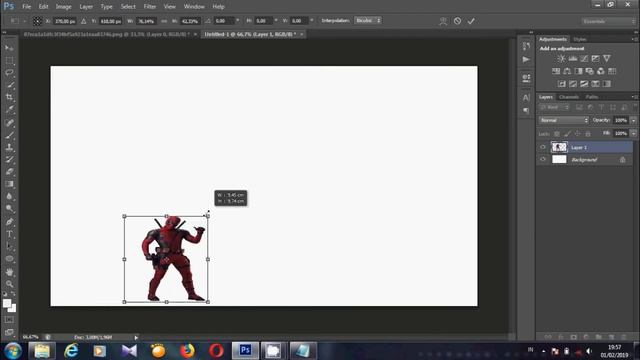Screen dimensions: 640x360
Task: Select the Horizontal Type tool
Action: [9, 234]
